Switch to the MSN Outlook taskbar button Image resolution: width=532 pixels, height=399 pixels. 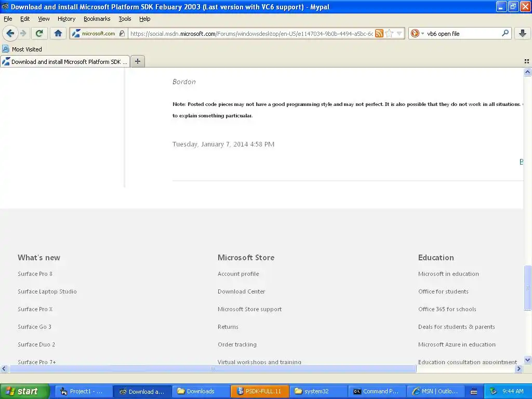click(435, 391)
